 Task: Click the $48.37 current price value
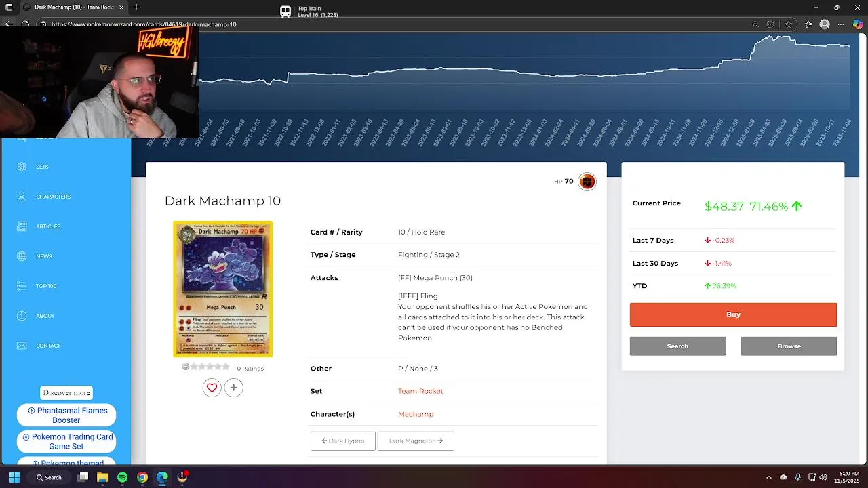[x=724, y=207]
